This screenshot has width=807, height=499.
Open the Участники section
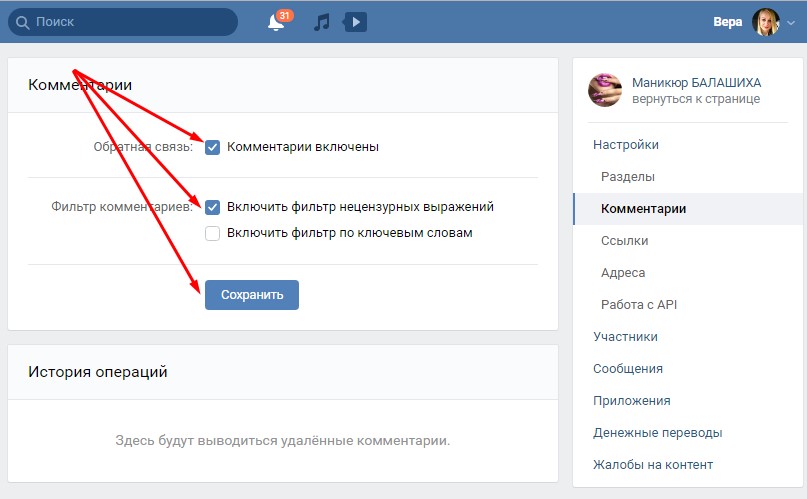coord(625,336)
